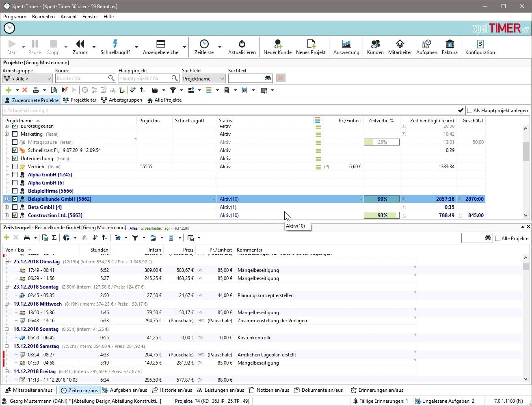Click the 'Historie an/aus' button
Image resolution: width=532 pixels, height=406 pixels.
pos(172,390)
